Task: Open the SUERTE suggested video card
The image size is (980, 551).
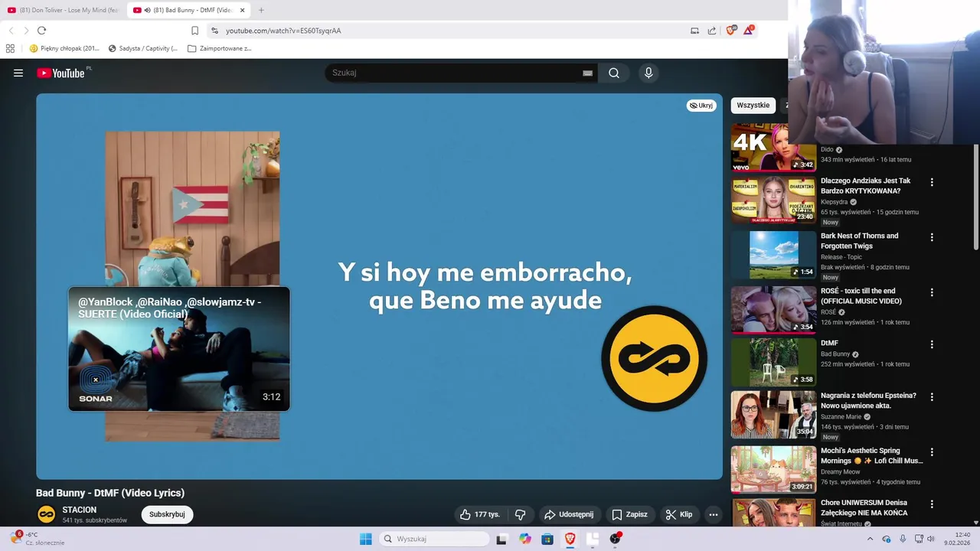Action: [x=179, y=349]
